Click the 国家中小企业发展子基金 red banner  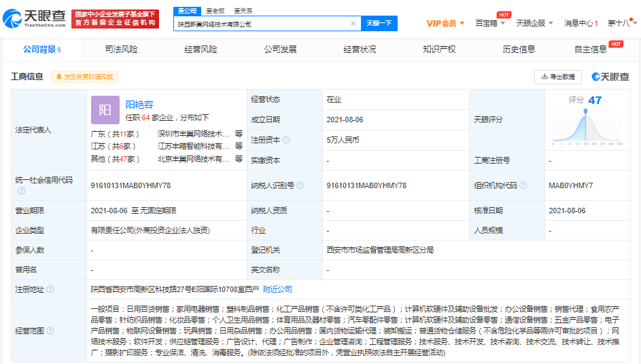click(116, 18)
